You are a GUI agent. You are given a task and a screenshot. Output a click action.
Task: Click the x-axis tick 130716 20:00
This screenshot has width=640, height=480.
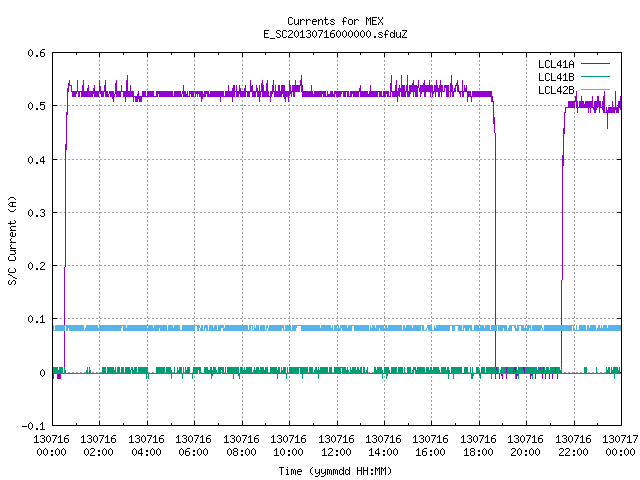pos(526,446)
